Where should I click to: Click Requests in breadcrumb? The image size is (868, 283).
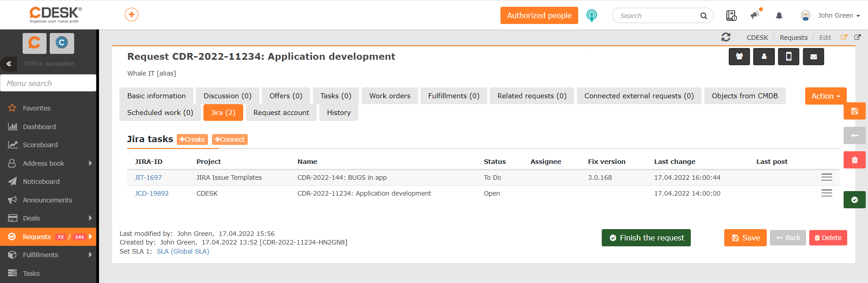point(793,38)
